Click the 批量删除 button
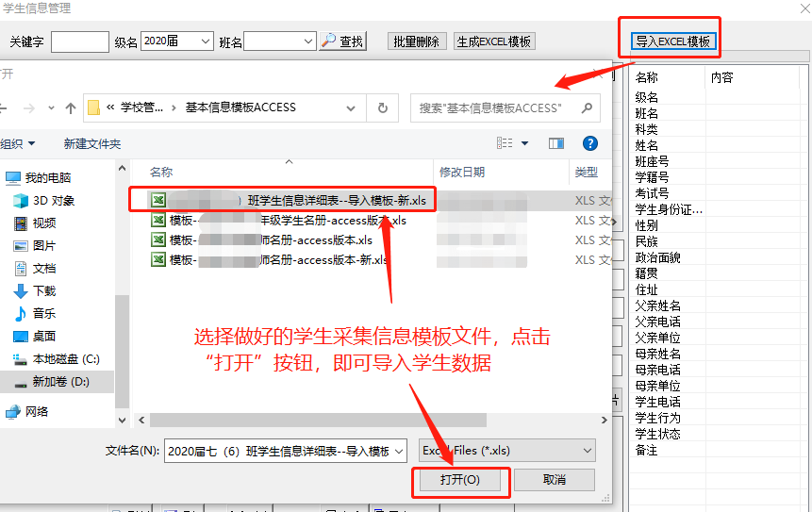This screenshot has width=812, height=512. click(417, 41)
